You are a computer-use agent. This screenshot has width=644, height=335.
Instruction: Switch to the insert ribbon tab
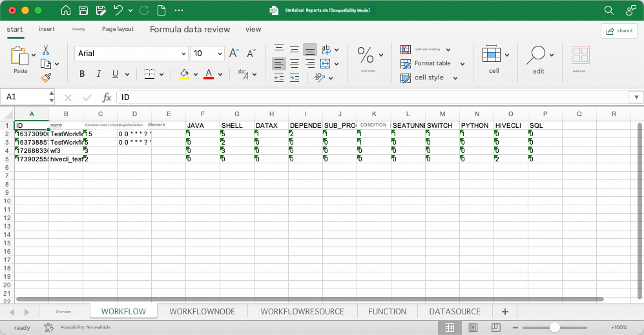[x=47, y=29]
